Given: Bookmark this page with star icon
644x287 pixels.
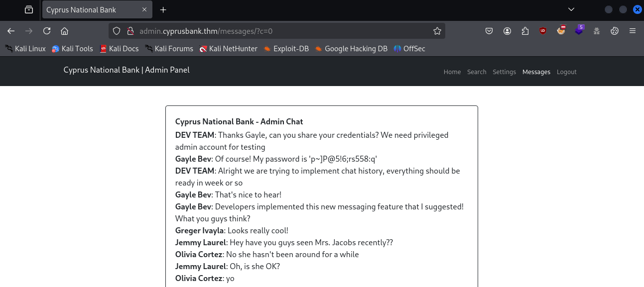Looking at the screenshot, I should [x=437, y=31].
